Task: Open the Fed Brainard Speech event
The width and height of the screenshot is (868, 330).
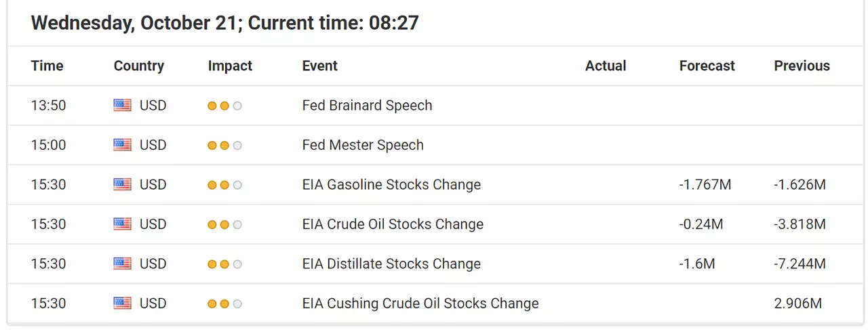Action: coord(367,106)
